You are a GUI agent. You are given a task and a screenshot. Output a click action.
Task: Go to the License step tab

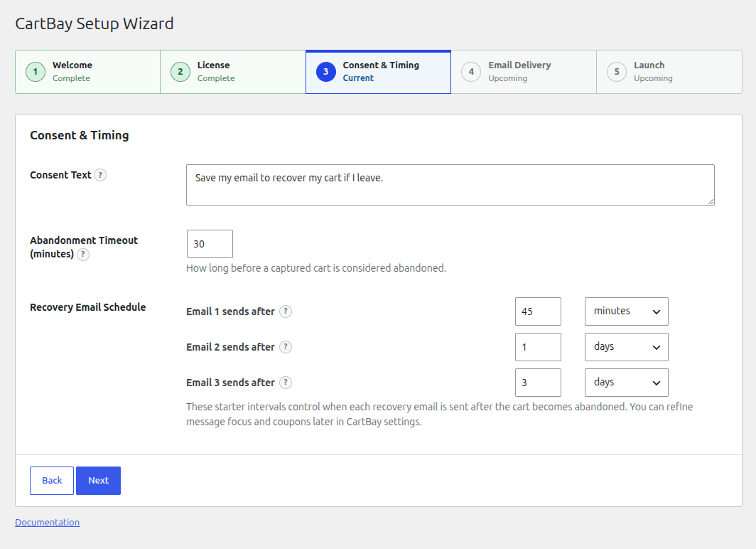[233, 72]
